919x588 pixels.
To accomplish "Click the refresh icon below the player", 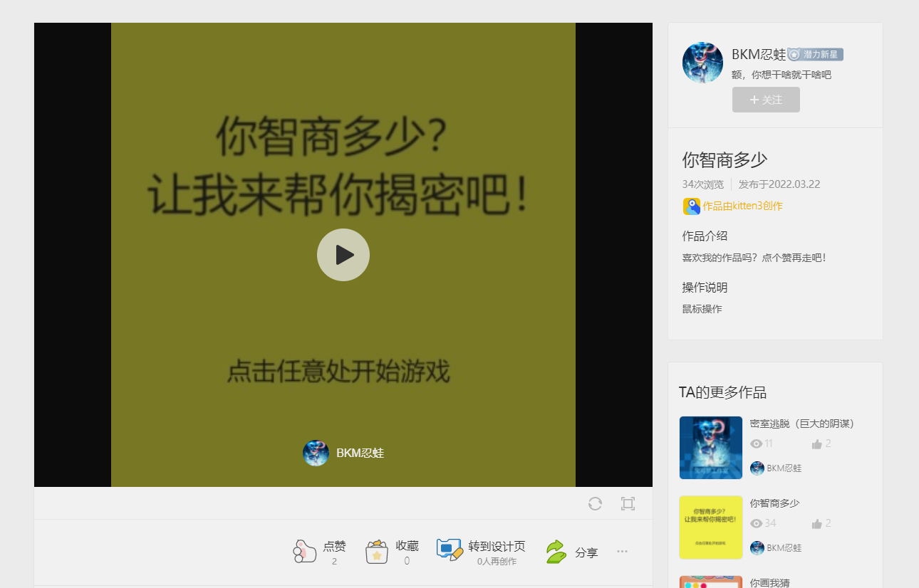I will 596,504.
